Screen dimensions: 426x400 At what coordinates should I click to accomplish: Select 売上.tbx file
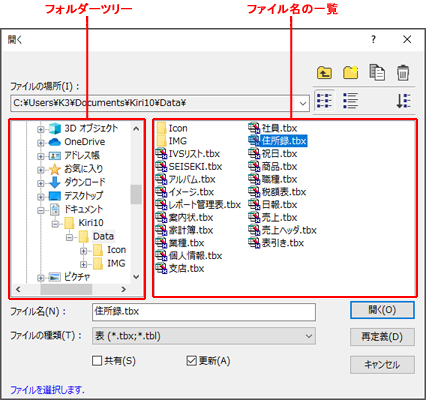tap(273, 217)
